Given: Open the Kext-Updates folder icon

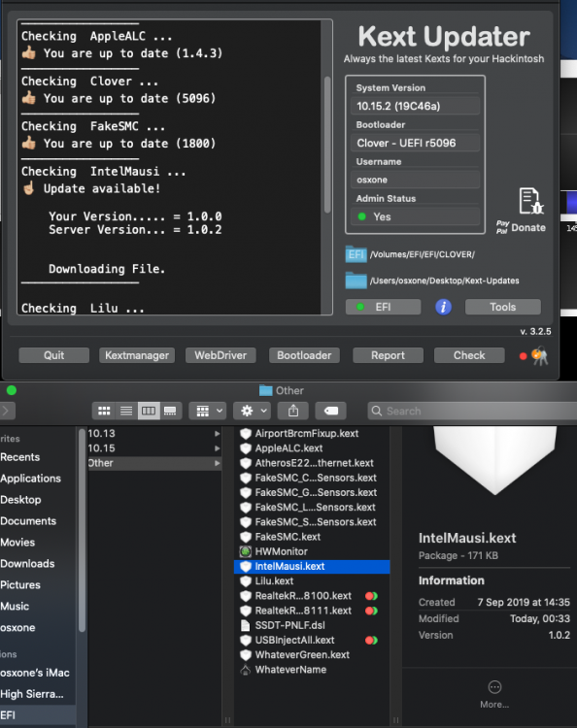Looking at the screenshot, I should 356,281.
